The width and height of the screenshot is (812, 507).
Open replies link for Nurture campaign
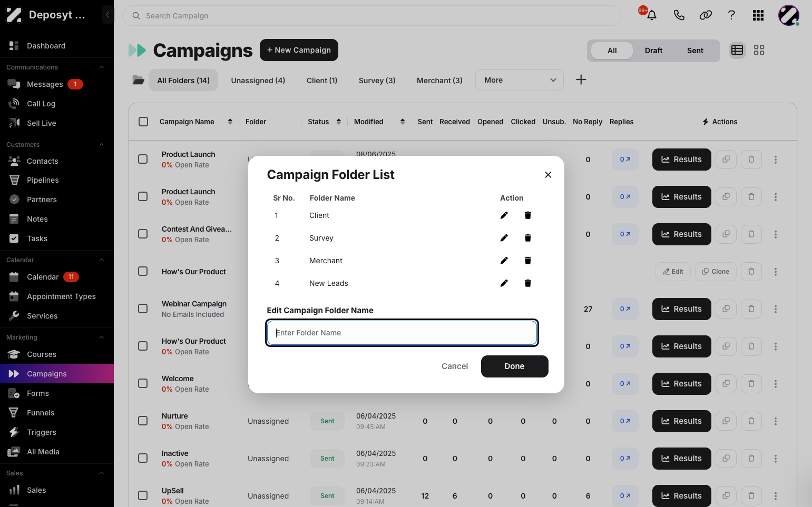(x=625, y=421)
